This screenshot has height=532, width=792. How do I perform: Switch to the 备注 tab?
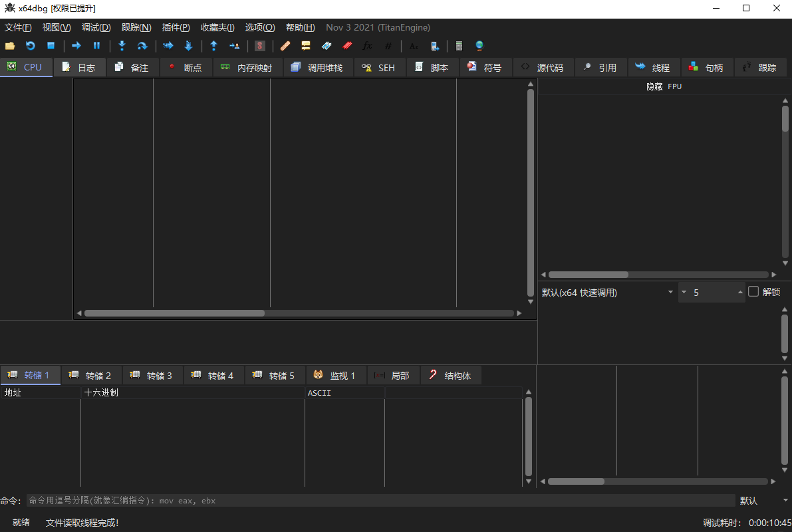click(133, 67)
